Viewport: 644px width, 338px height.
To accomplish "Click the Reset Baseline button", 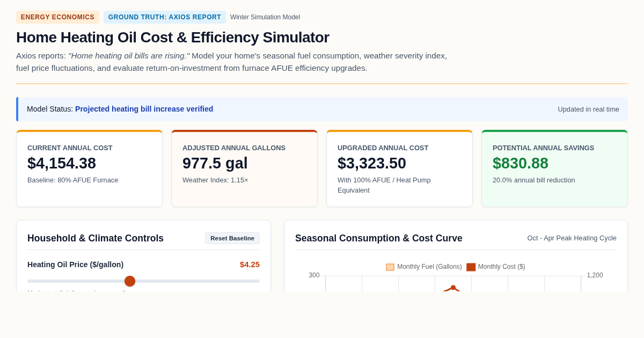I will point(232,238).
